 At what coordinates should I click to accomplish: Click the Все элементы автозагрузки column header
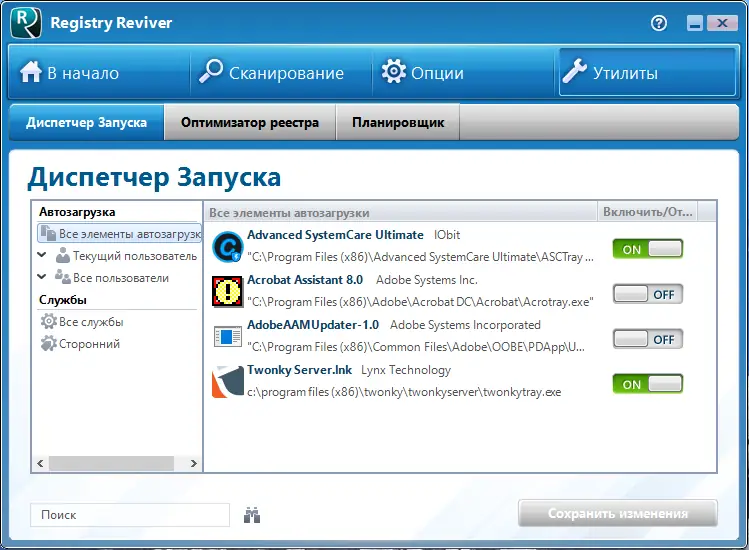coord(401,212)
